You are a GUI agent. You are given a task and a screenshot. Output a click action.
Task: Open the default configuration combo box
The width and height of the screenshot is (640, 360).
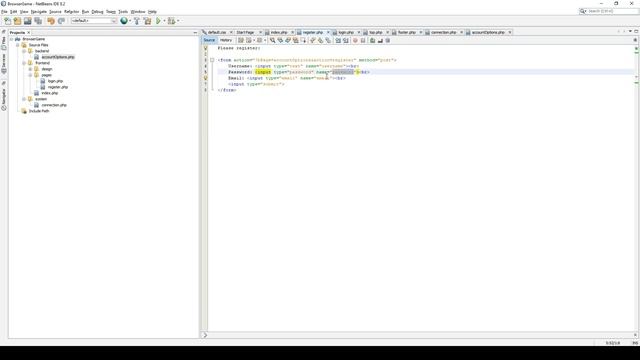click(94, 21)
